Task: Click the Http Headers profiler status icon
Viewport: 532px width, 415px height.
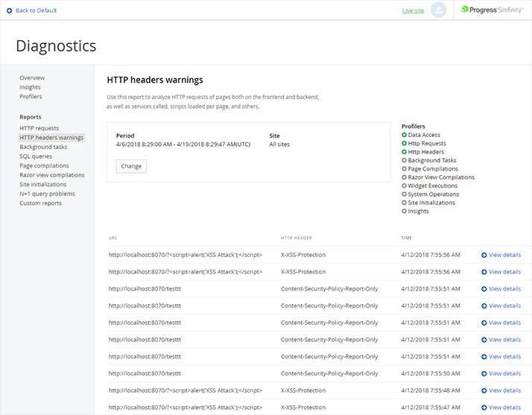Action: click(x=404, y=152)
